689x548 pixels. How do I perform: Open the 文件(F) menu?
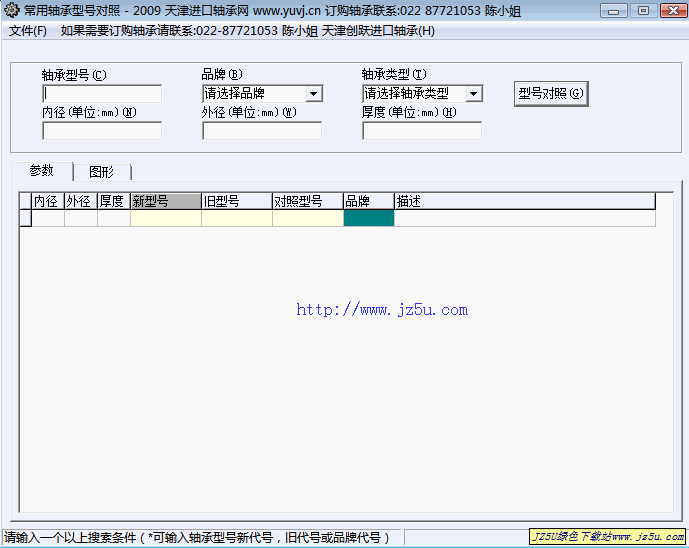coord(28,31)
